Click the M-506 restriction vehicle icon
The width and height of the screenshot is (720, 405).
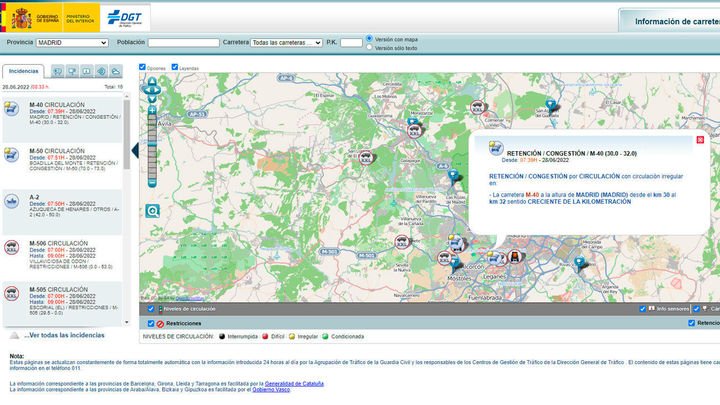pyautogui.click(x=11, y=247)
